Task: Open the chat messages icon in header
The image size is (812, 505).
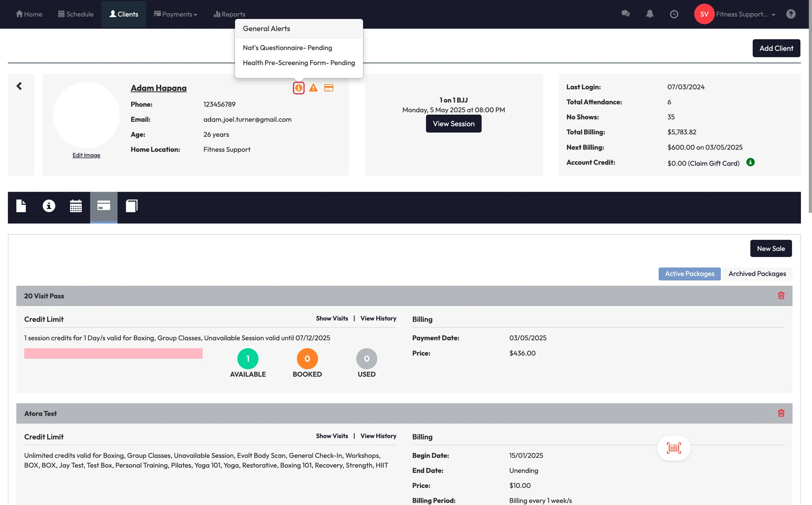Action: click(x=626, y=14)
